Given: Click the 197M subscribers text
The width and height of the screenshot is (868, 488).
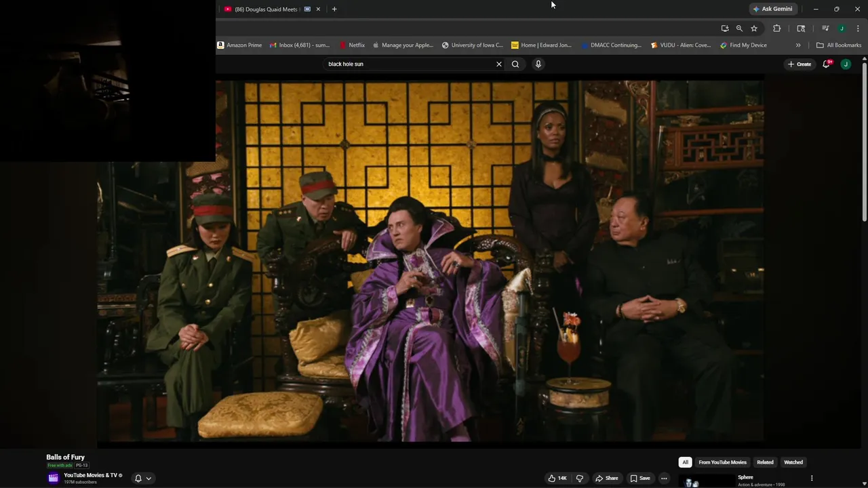Looking at the screenshot, I should pos(80,483).
